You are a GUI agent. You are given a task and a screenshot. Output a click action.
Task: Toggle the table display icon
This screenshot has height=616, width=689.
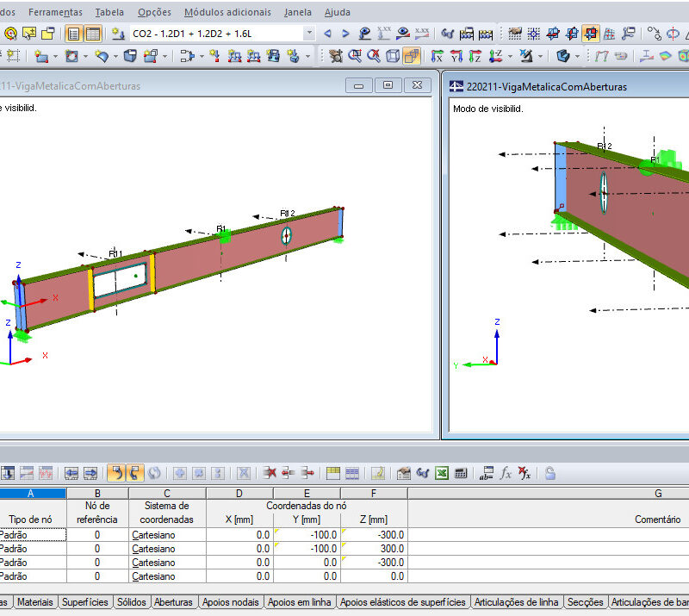click(x=93, y=34)
